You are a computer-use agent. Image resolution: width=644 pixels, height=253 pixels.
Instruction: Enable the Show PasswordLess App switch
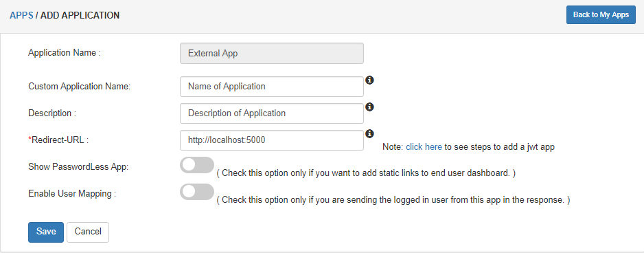pyautogui.click(x=197, y=165)
